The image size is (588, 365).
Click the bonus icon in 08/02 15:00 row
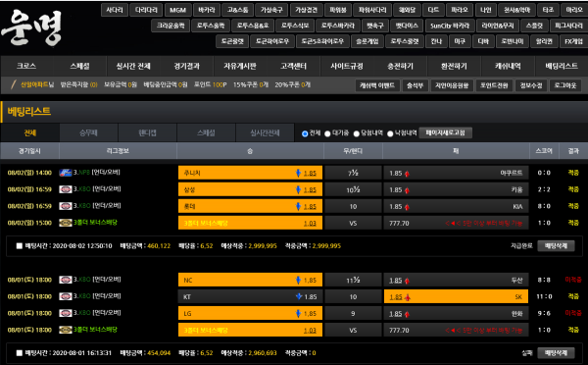66,223
